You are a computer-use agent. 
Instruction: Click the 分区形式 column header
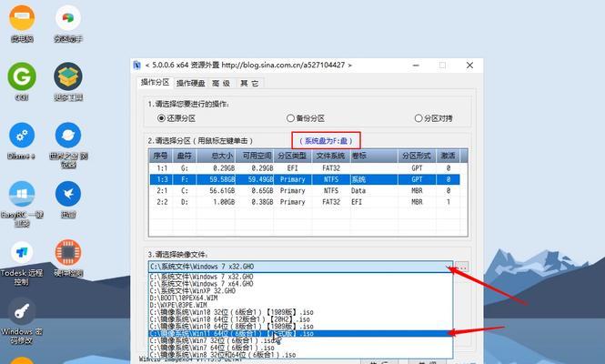417,156
